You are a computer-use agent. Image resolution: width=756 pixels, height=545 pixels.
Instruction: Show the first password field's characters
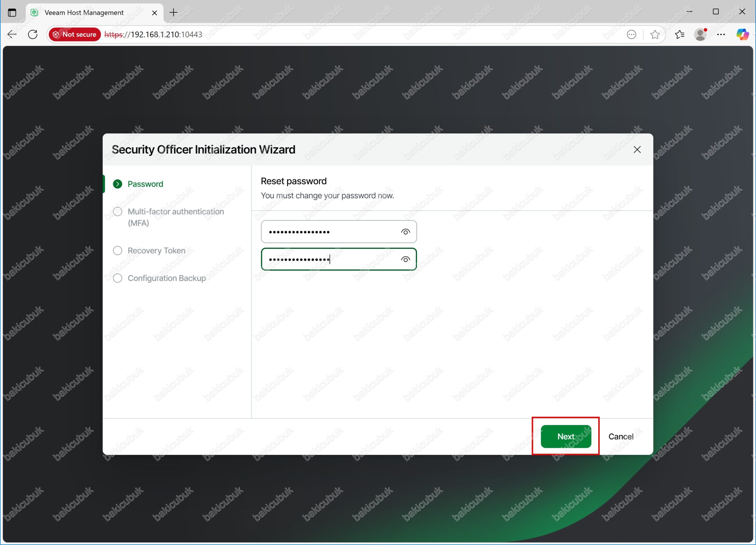tap(405, 232)
